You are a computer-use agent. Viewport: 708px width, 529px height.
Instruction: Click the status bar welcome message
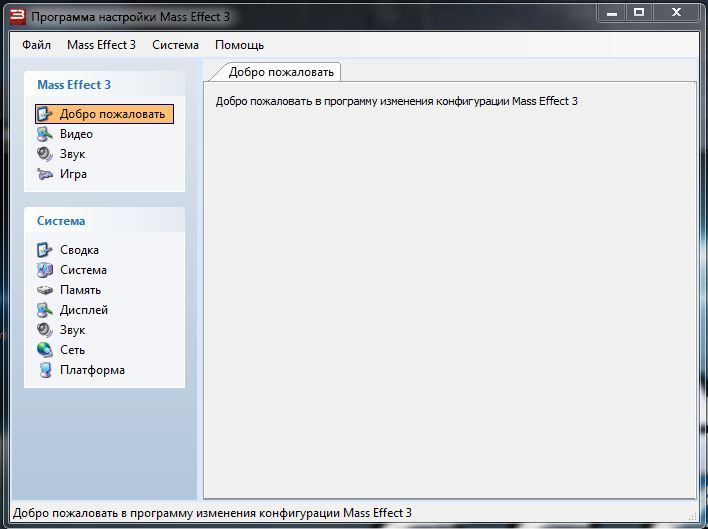click(x=212, y=513)
